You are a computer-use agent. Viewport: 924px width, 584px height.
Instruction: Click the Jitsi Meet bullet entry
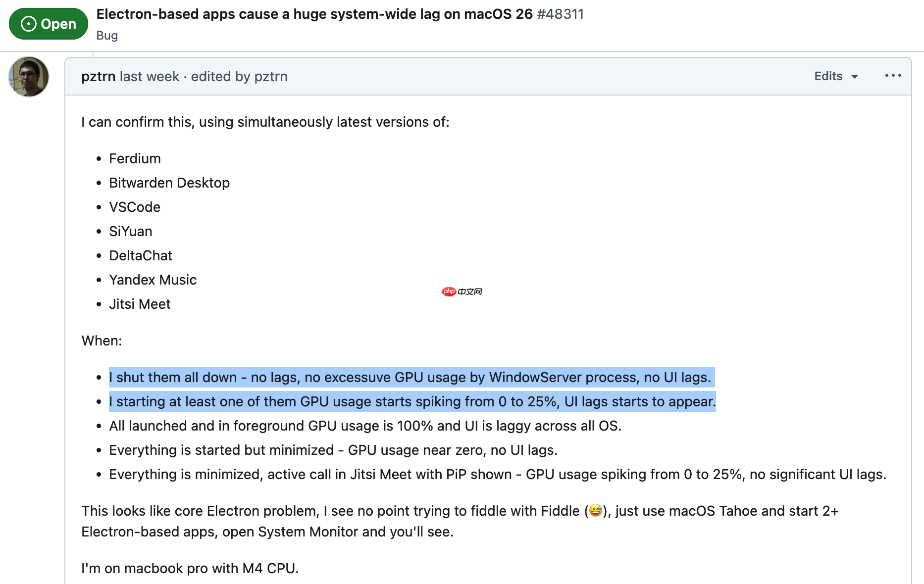coord(140,304)
